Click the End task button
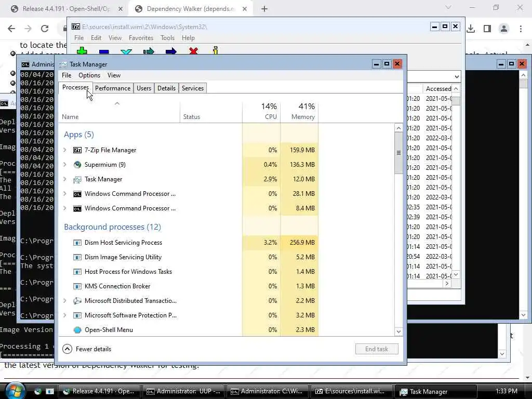 point(377,349)
